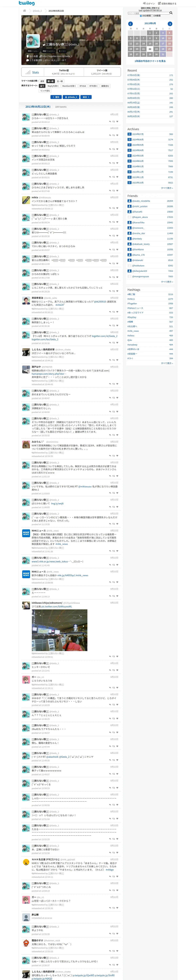Go to the 前日 previous-day button
196x980 pixels.
(x=86, y=97)
